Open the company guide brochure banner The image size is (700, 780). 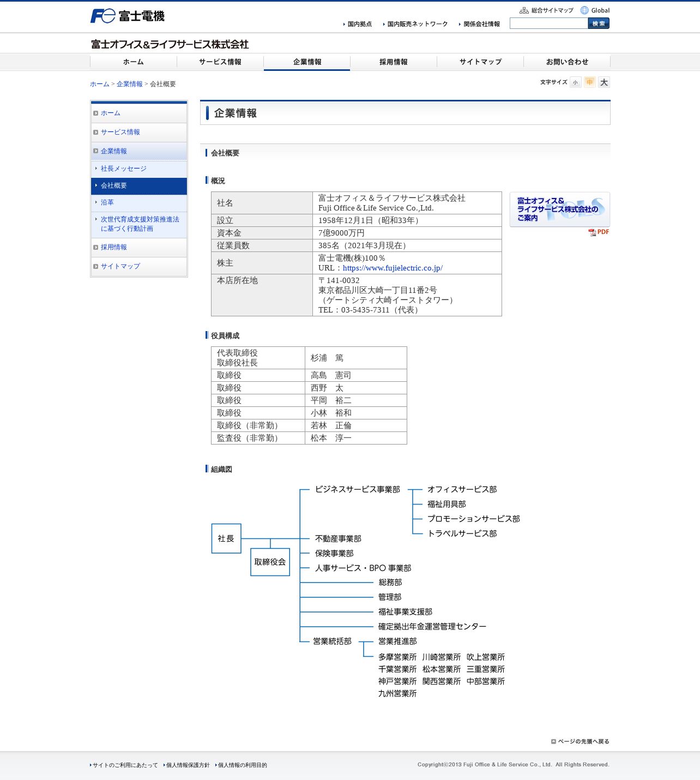[560, 209]
